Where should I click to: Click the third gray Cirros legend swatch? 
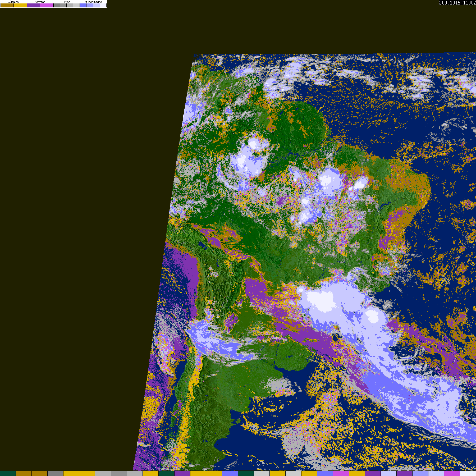[70, 5]
